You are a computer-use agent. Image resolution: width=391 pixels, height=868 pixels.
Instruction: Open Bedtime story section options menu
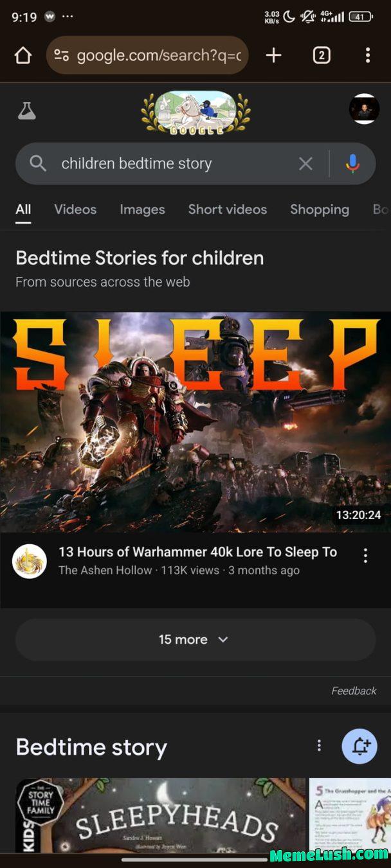tap(319, 745)
